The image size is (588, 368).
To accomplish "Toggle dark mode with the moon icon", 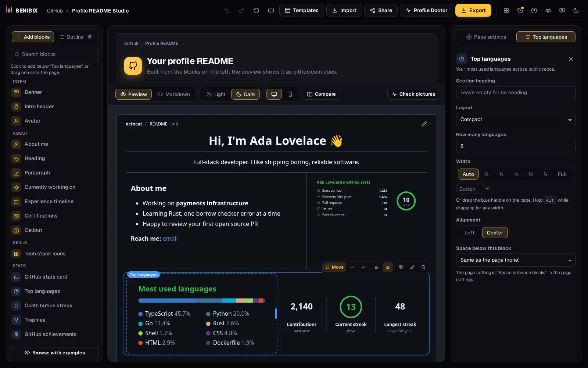I will pos(576,10).
